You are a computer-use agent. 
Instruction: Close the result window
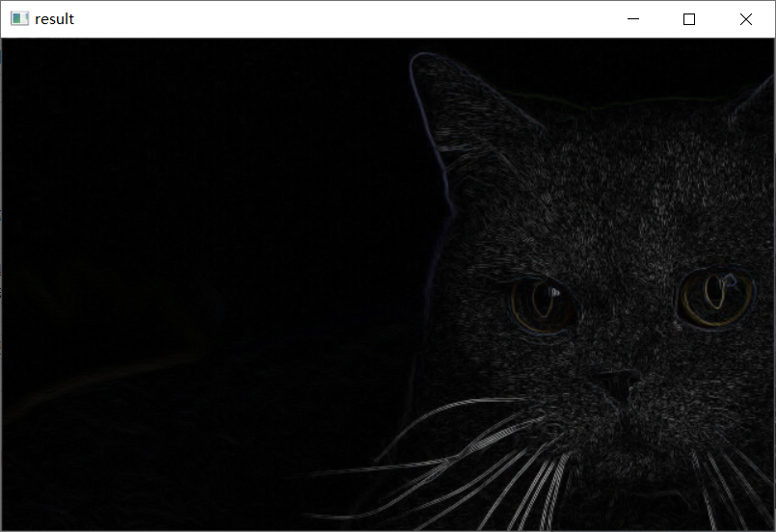point(745,19)
